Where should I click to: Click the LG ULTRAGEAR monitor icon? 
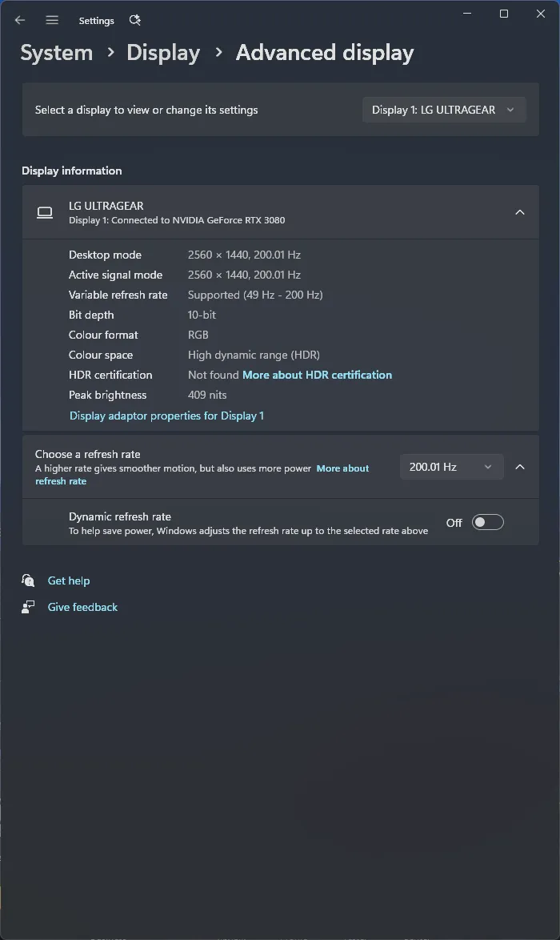click(45, 212)
